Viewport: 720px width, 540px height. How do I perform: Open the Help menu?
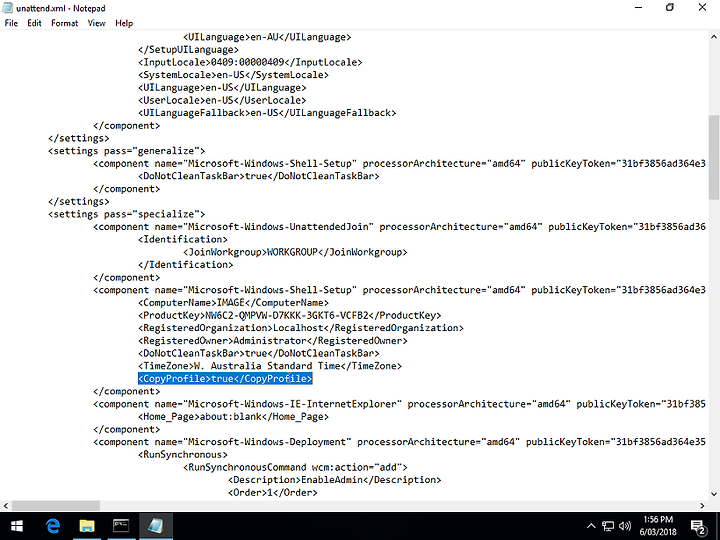[x=124, y=23]
